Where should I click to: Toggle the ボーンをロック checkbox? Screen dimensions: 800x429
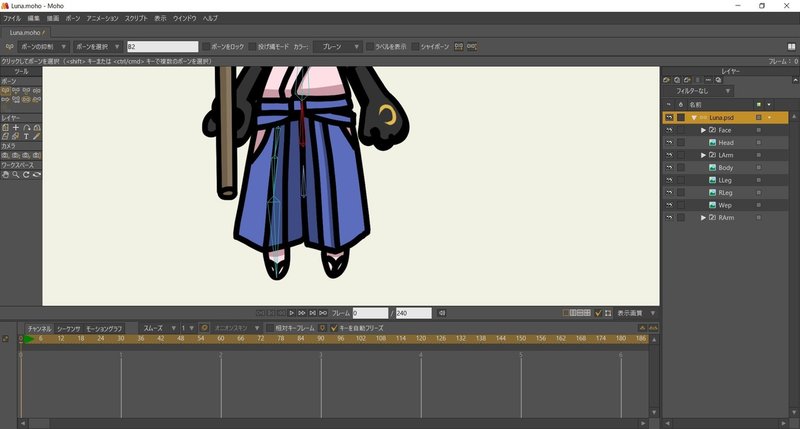click(x=206, y=46)
